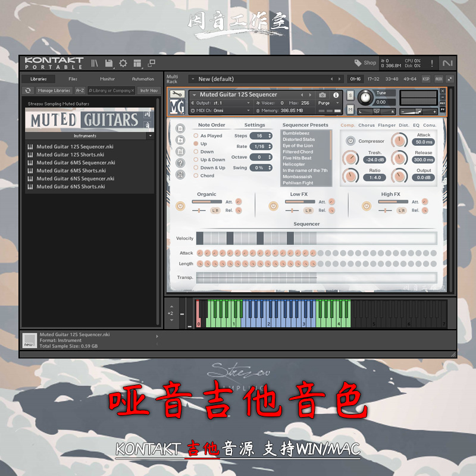Image resolution: width=476 pixels, height=476 pixels.
Task: Open the Kontakt browser toggle icon
Action: (x=95, y=63)
